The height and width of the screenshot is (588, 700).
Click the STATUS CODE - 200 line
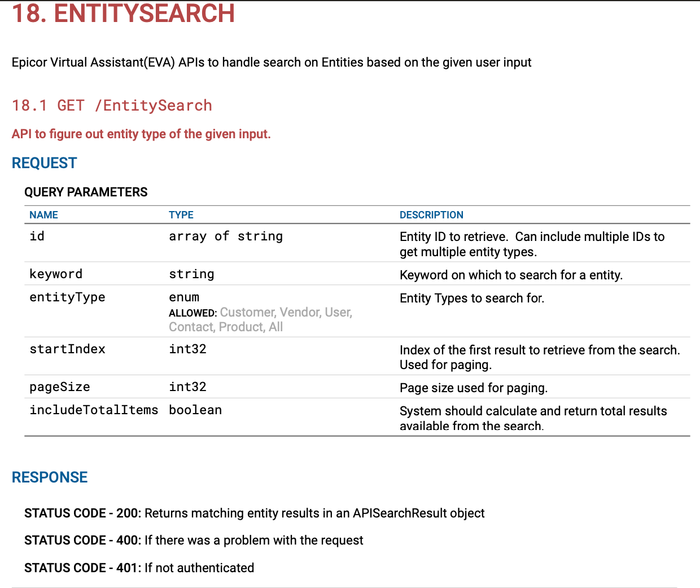254,514
